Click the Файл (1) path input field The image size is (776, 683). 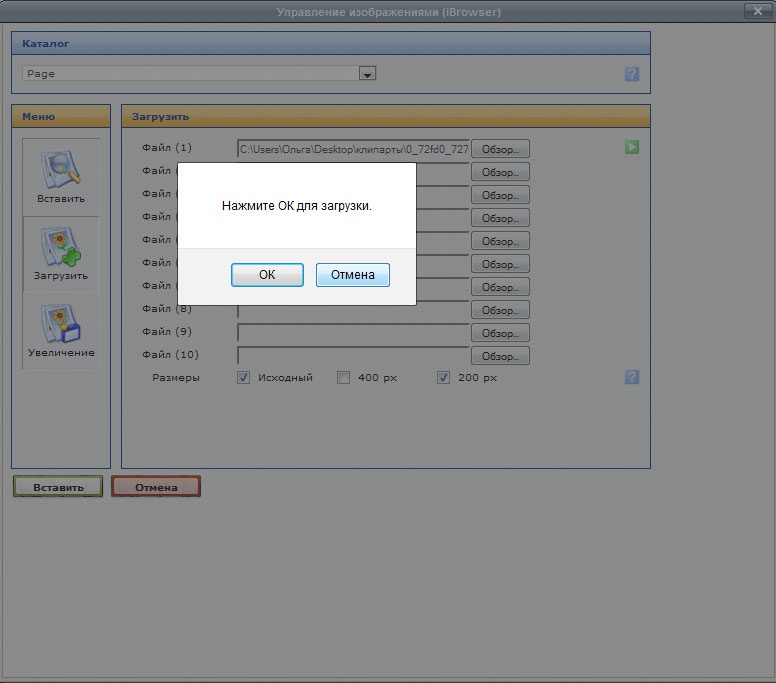[x=353, y=148]
